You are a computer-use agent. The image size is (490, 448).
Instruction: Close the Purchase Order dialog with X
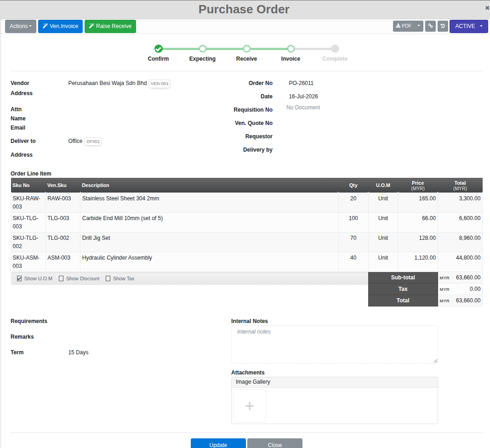(487, 8)
